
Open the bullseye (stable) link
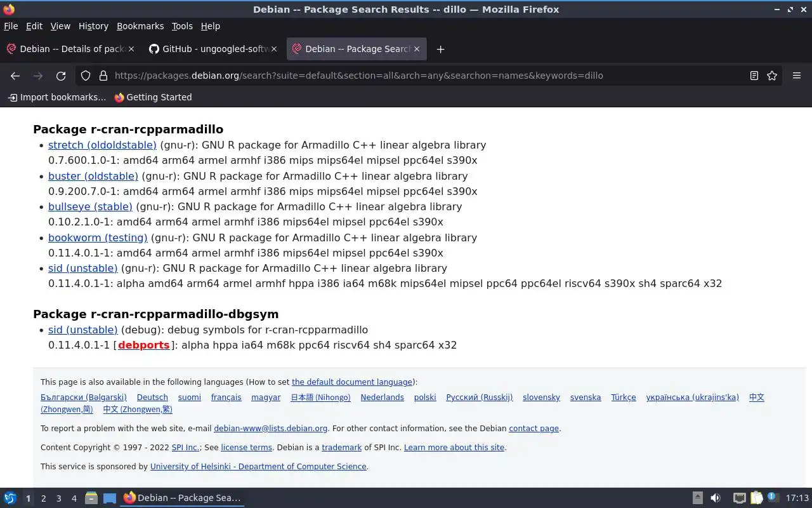click(x=90, y=206)
